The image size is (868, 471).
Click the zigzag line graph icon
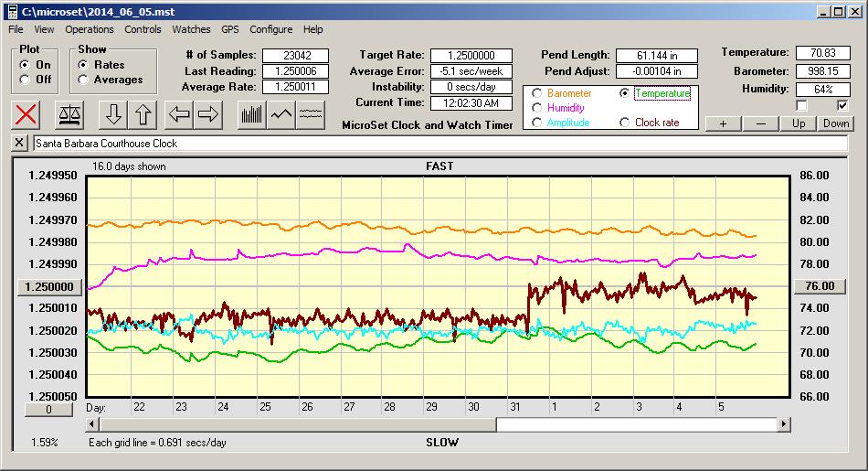pos(281,114)
